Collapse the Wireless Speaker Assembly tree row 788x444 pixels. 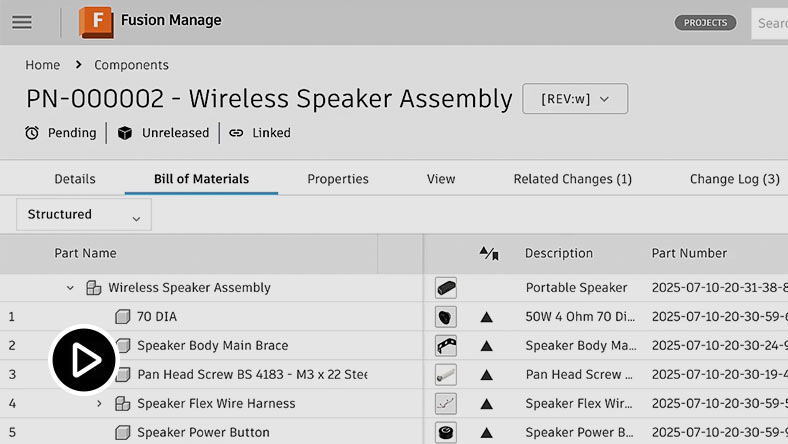coord(70,288)
